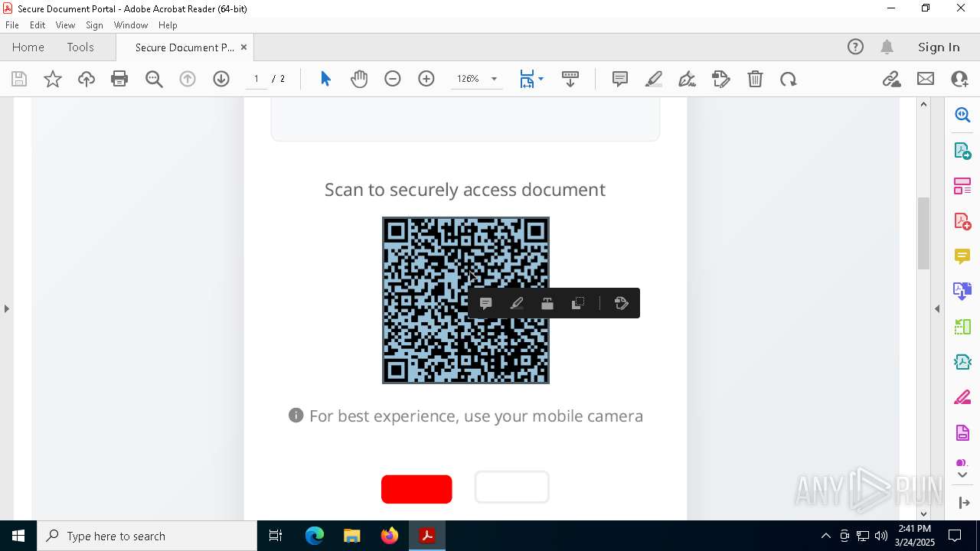The height and width of the screenshot is (551, 980).
Task: Open the Comment tool in right pane
Action: [x=962, y=256]
